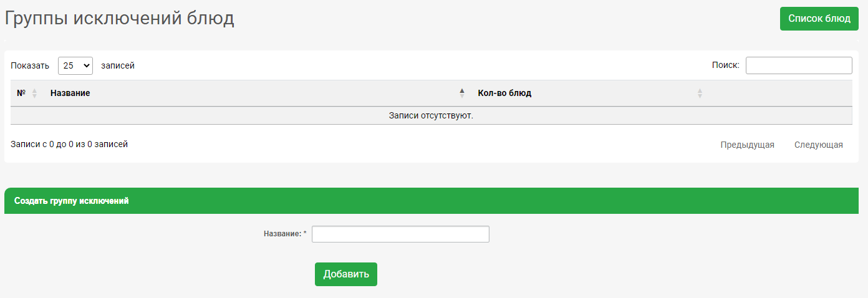Click the Создать группу исключений panel header
Image resolution: width=868 pixels, height=298 pixels.
coord(72,201)
